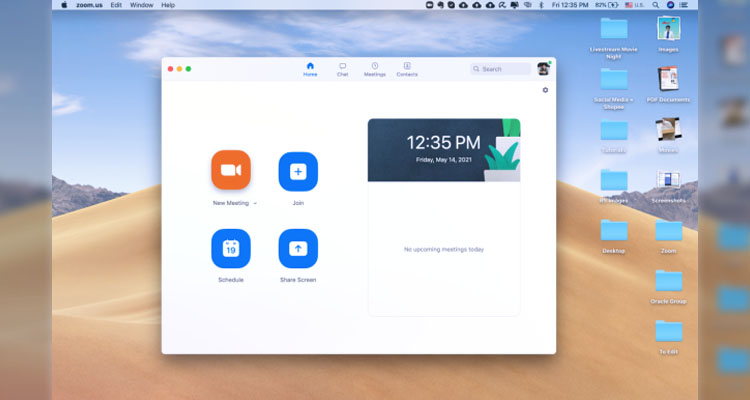Screen dimensions: 750x400
Task: Expand the New Meeting dropdown arrow
Action: pyautogui.click(x=255, y=203)
